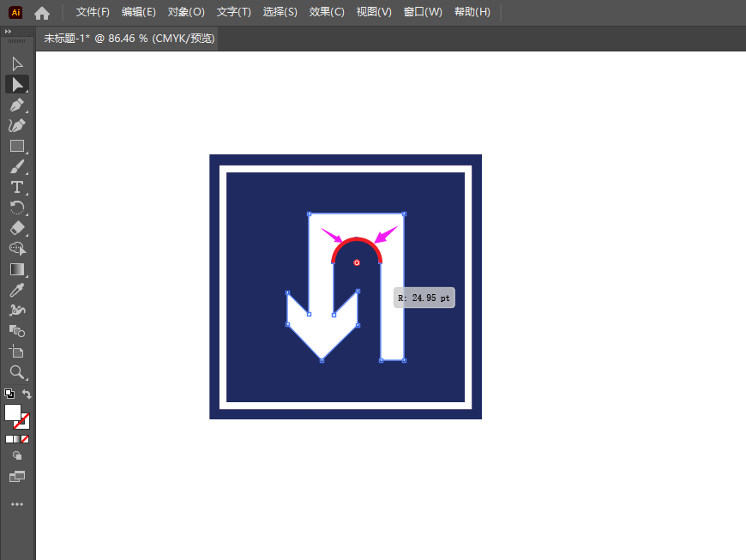The image size is (746, 560).
Task: Click the live corner radius widget on the arc
Action: point(357,262)
